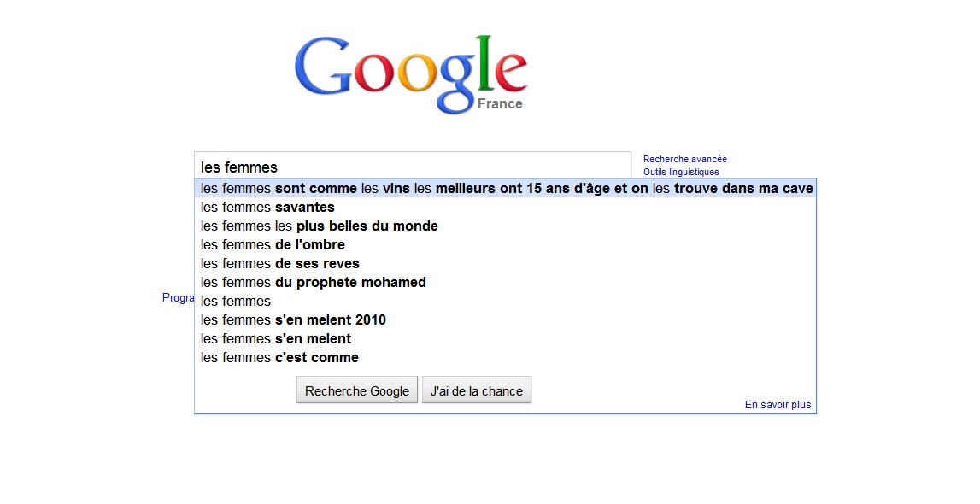Click the Google France logo
This screenshot has width=980, height=504.
pos(410,73)
